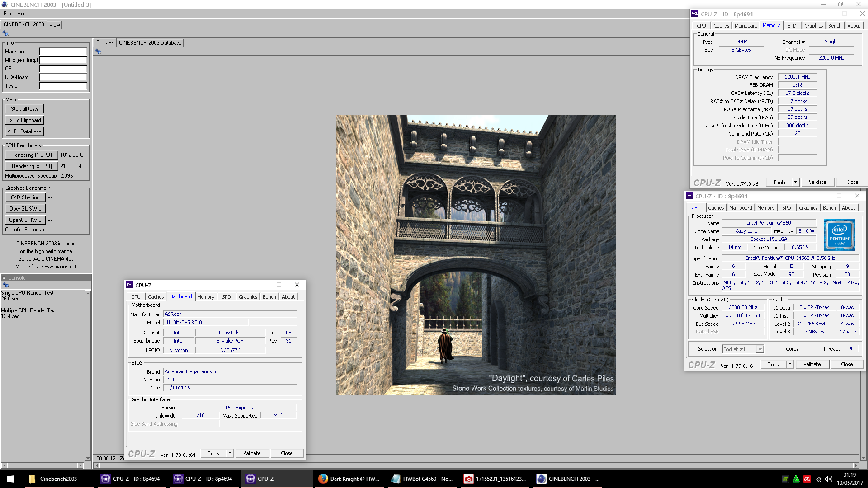The height and width of the screenshot is (488, 868).
Task: Run Rendering (1 CPU) benchmark
Action: 32,155
